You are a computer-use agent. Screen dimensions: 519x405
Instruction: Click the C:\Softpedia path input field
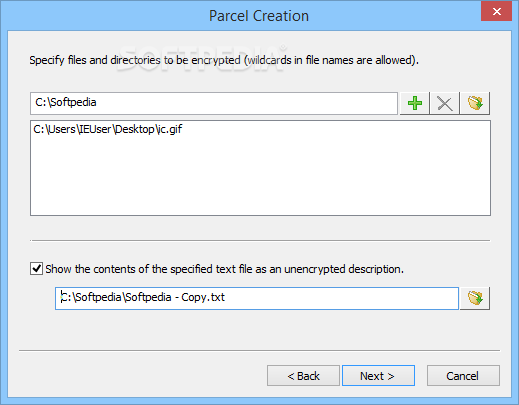click(x=214, y=103)
